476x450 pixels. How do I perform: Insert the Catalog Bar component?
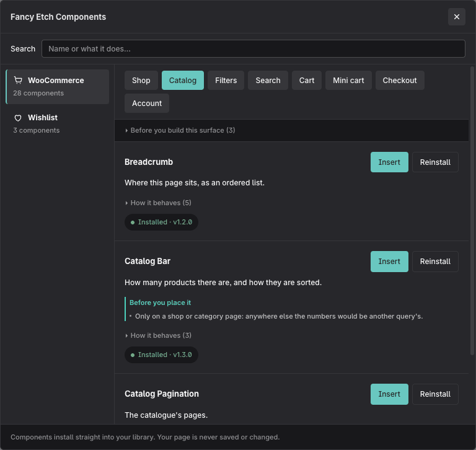tap(389, 262)
